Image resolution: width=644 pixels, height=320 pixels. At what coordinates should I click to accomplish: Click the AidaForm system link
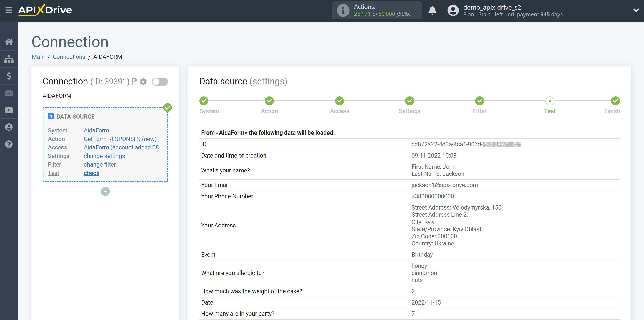[x=96, y=131]
